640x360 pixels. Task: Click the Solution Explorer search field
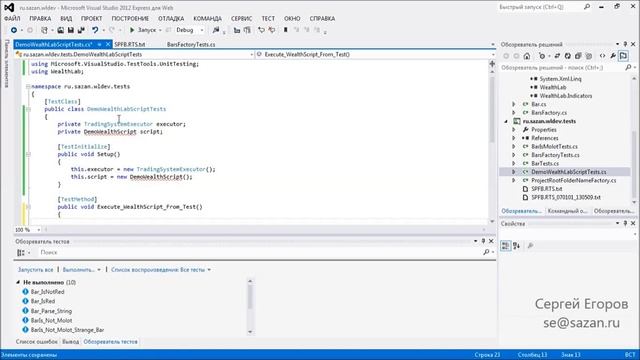562,67
